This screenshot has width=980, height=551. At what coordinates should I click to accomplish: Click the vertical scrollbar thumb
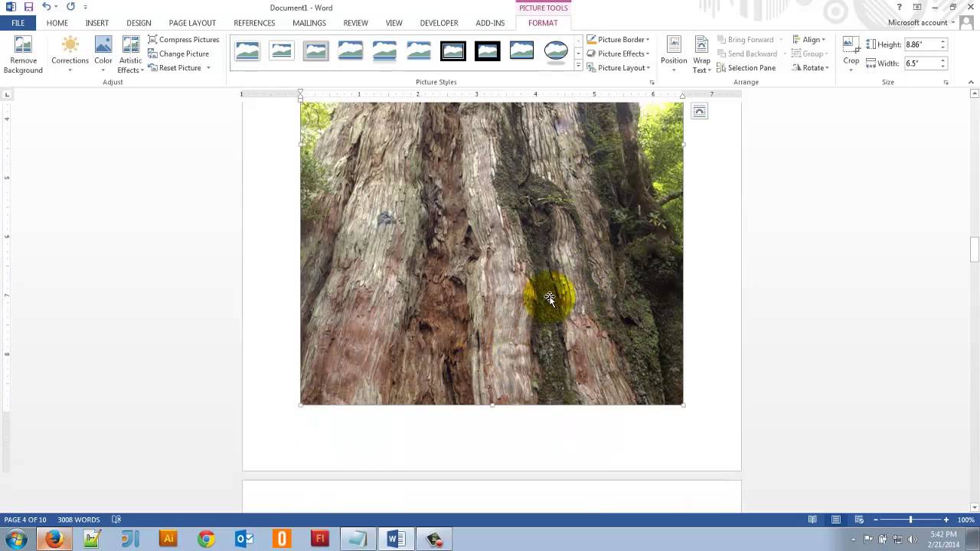(x=975, y=249)
